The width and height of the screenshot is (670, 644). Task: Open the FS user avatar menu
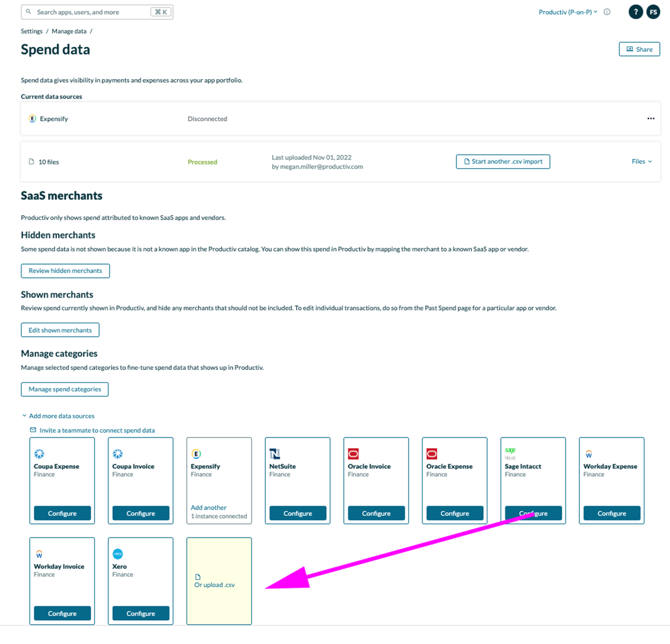(x=653, y=12)
